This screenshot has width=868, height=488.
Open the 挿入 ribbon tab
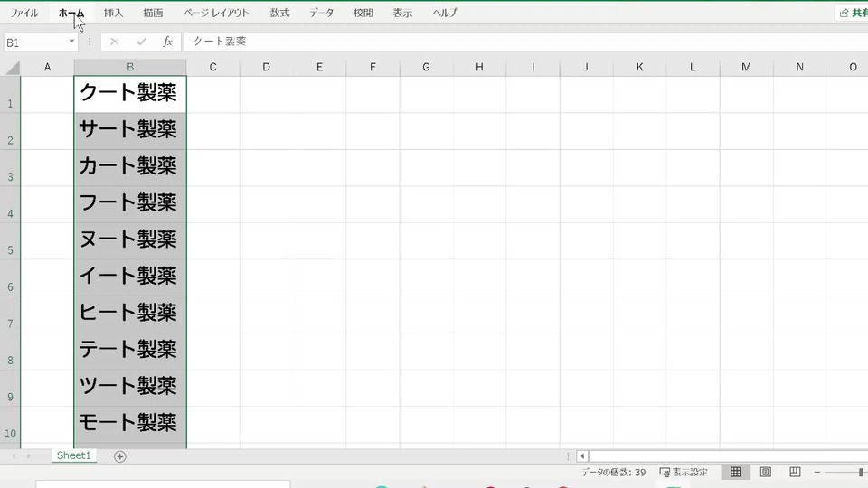click(x=113, y=13)
